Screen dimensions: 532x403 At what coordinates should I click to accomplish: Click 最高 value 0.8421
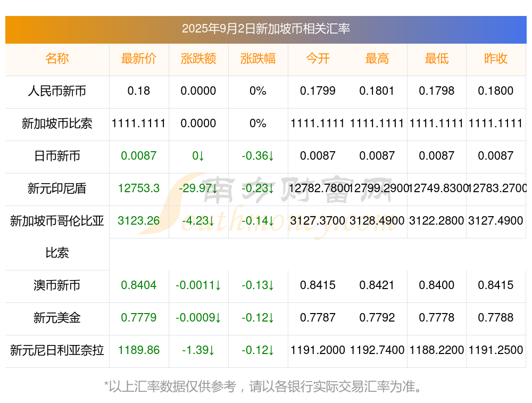pos(377,285)
